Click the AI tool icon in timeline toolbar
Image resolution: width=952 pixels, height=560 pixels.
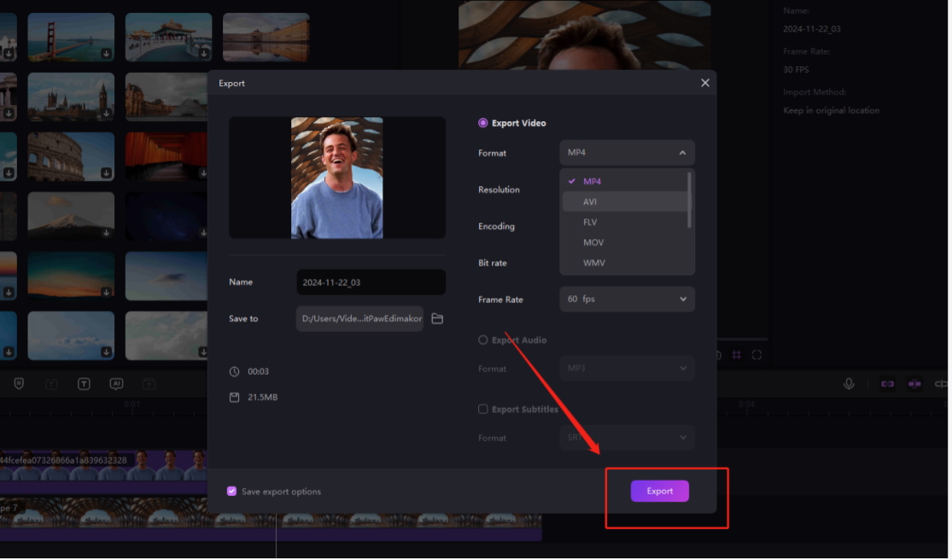(x=116, y=384)
